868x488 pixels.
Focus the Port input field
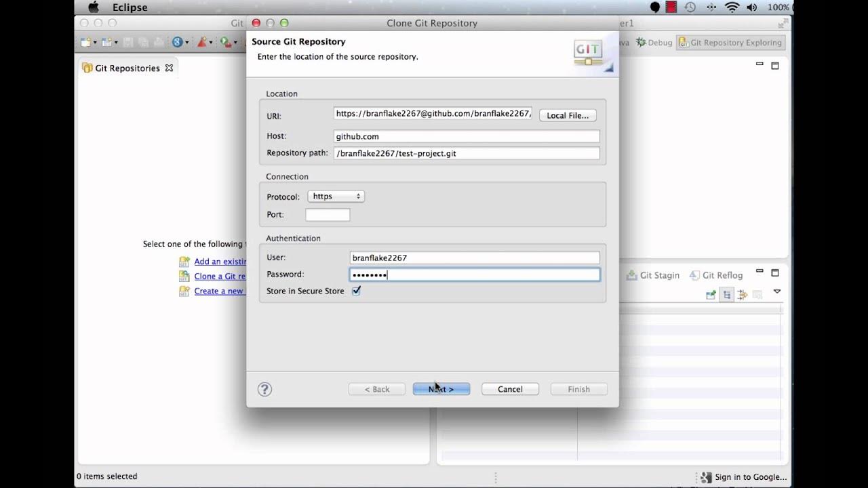[x=328, y=215]
